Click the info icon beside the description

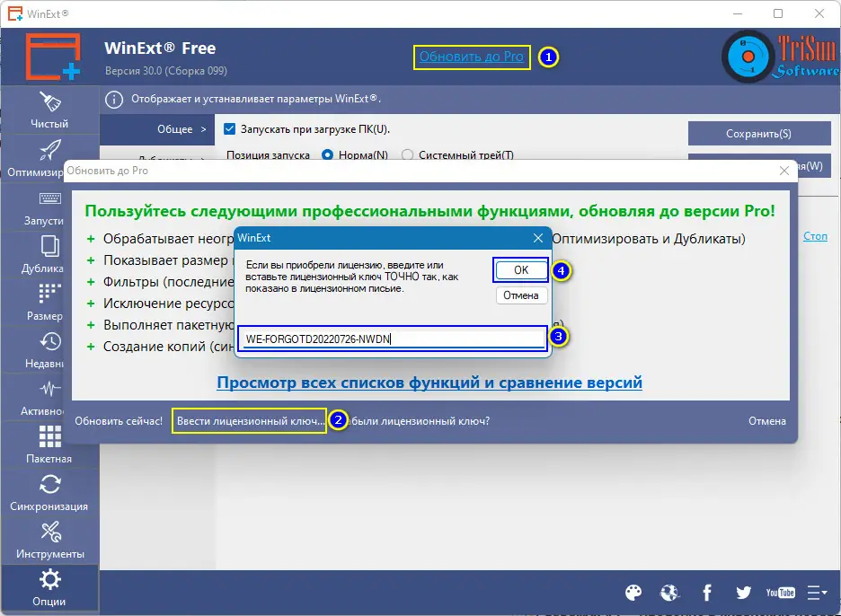114,99
